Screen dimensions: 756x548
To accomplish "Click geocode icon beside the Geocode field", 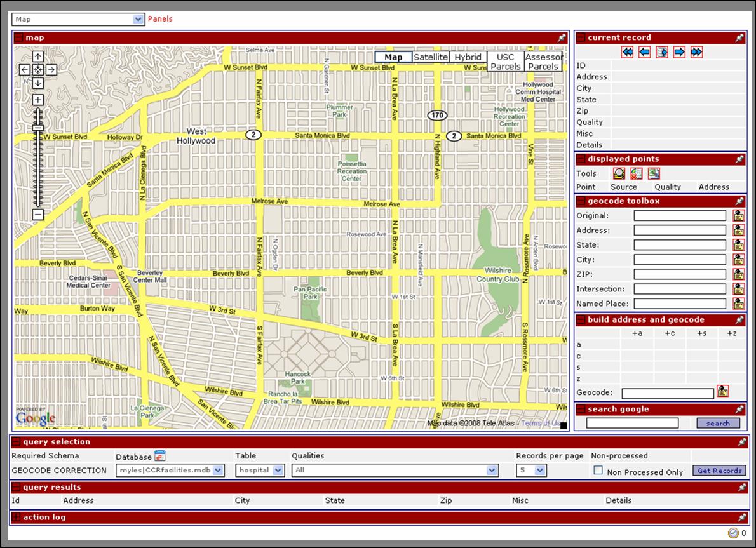I will pos(723,391).
